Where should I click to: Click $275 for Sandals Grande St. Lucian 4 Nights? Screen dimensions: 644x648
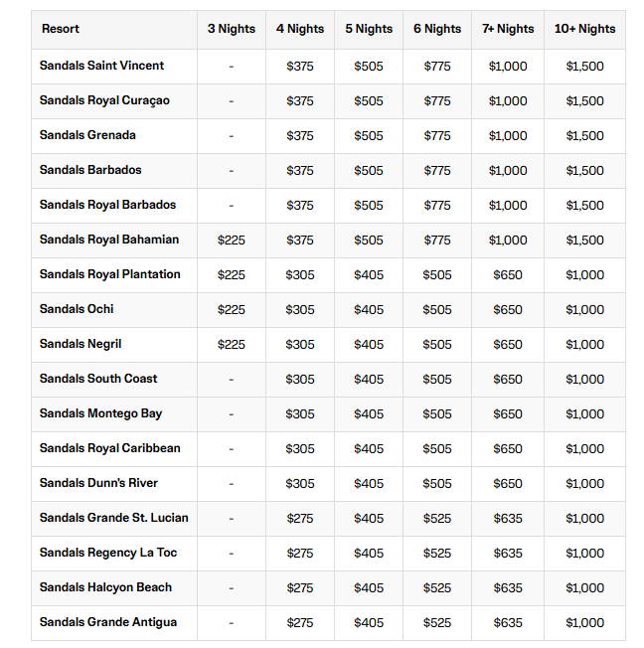coord(300,518)
